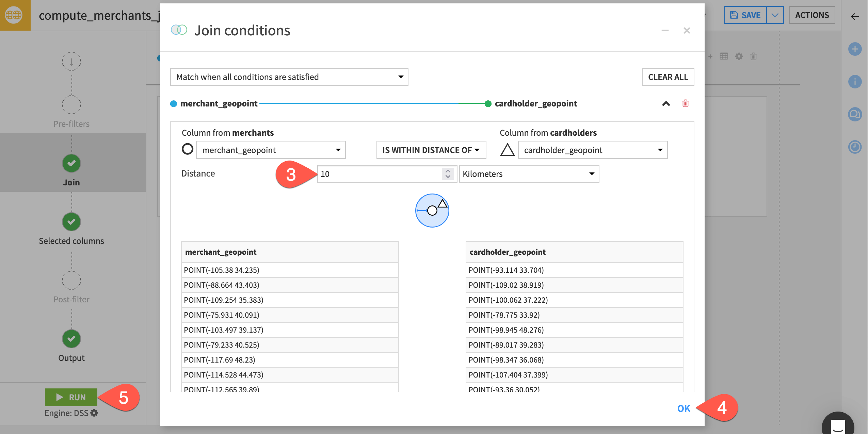Delete the geopoint join condition via trash icon

[x=685, y=104]
